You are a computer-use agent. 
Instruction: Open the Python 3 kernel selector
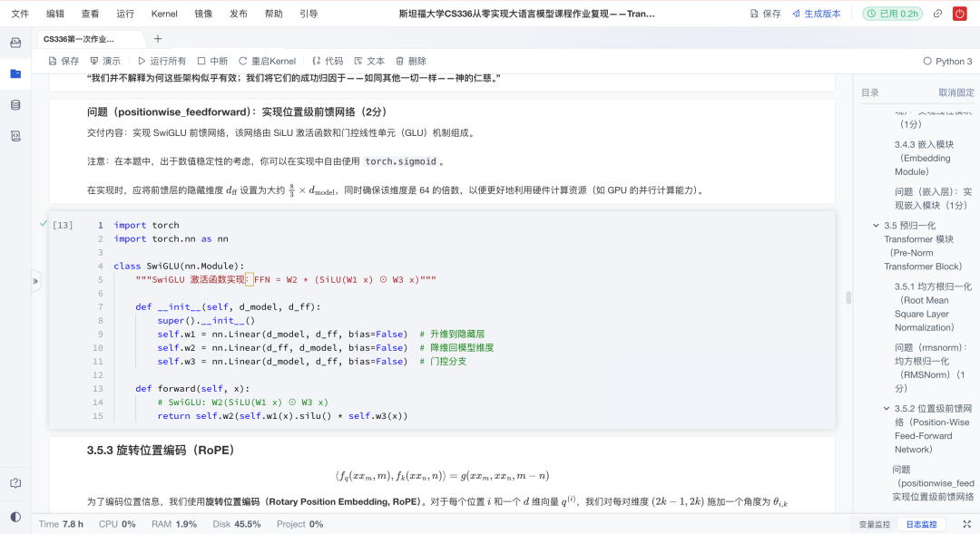pos(948,60)
